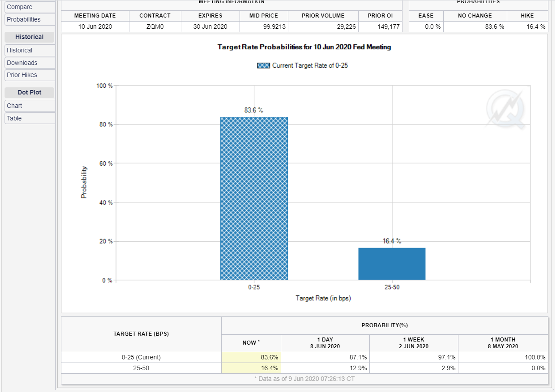
Task: Select the Historical link under Historical section
Action: pyautogui.click(x=30, y=50)
